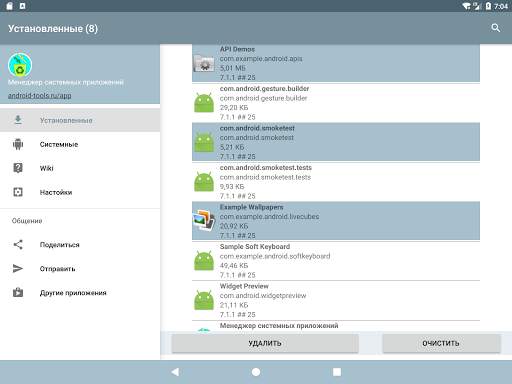The image size is (512, 384).
Task: Click the send arrow icon
Action: click(18, 269)
